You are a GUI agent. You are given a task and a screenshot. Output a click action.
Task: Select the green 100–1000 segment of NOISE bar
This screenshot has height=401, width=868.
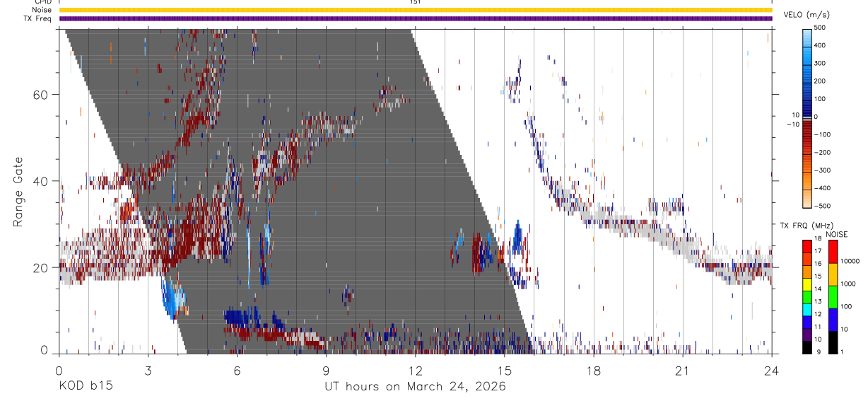(x=833, y=296)
